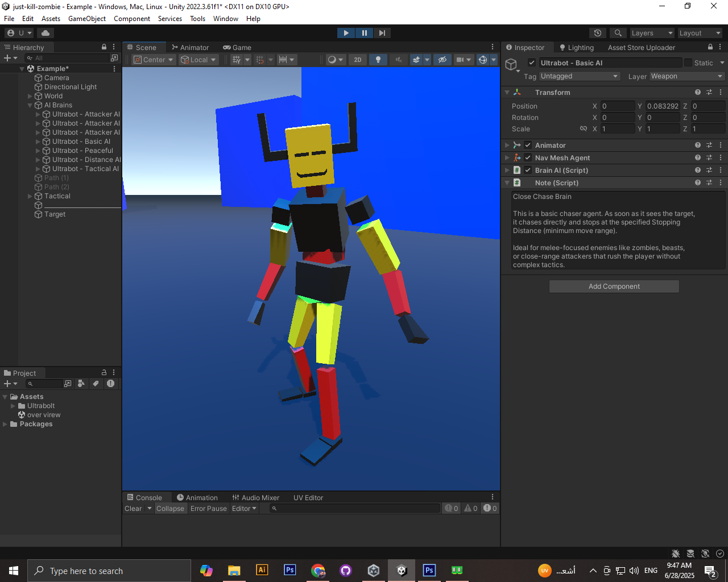The height and width of the screenshot is (582, 728).
Task: Open the Console Editor dropdown
Action: [244, 509]
